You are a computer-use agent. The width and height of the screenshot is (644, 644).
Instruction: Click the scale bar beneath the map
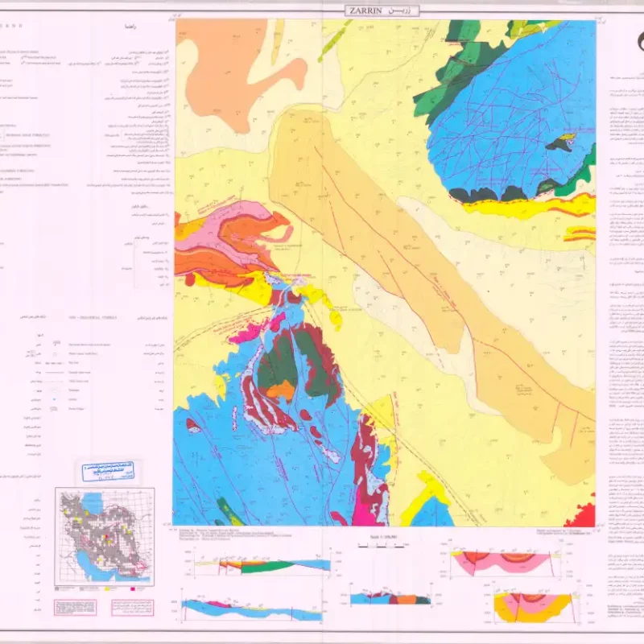pyautogui.click(x=382, y=546)
